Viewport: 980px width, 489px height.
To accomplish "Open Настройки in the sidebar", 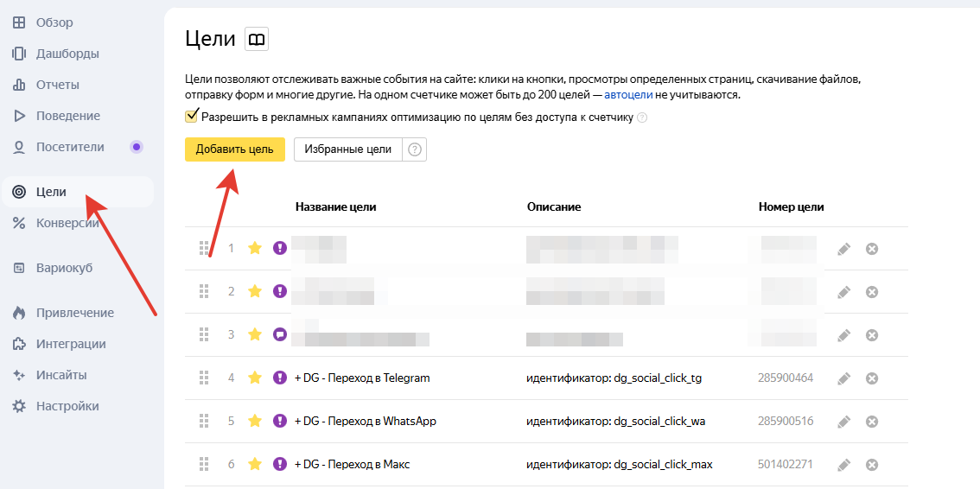I will 67,406.
